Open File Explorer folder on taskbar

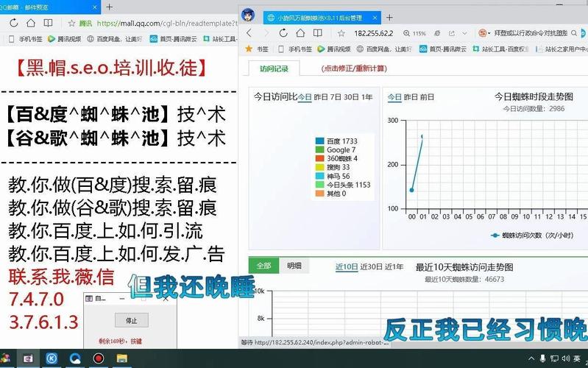(122, 358)
